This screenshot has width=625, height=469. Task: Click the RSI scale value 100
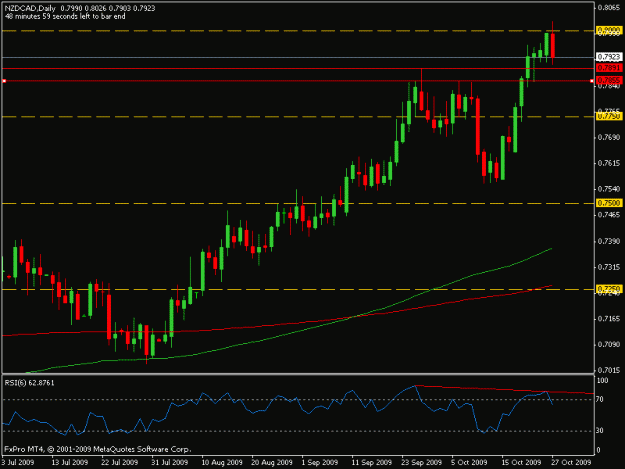tap(603, 381)
